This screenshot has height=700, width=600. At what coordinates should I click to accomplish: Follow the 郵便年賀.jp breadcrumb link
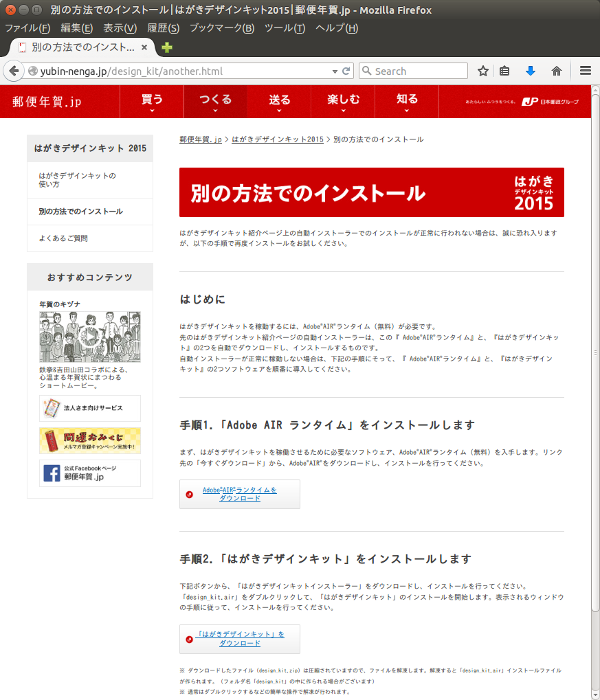(x=201, y=139)
